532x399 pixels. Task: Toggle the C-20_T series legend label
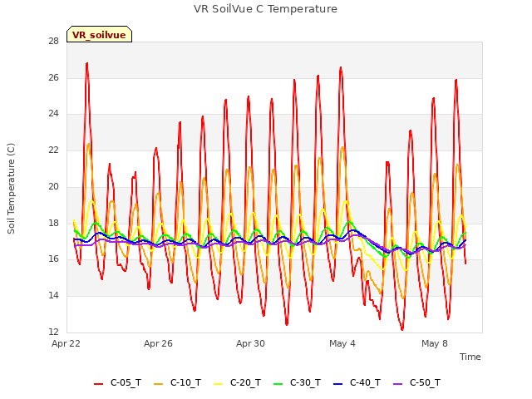pos(246,382)
